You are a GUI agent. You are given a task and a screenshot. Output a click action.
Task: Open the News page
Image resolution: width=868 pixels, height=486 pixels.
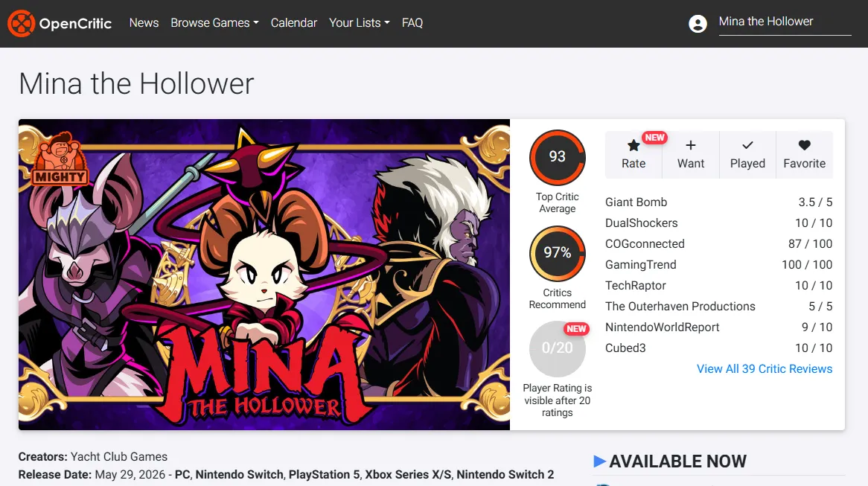[x=144, y=22]
